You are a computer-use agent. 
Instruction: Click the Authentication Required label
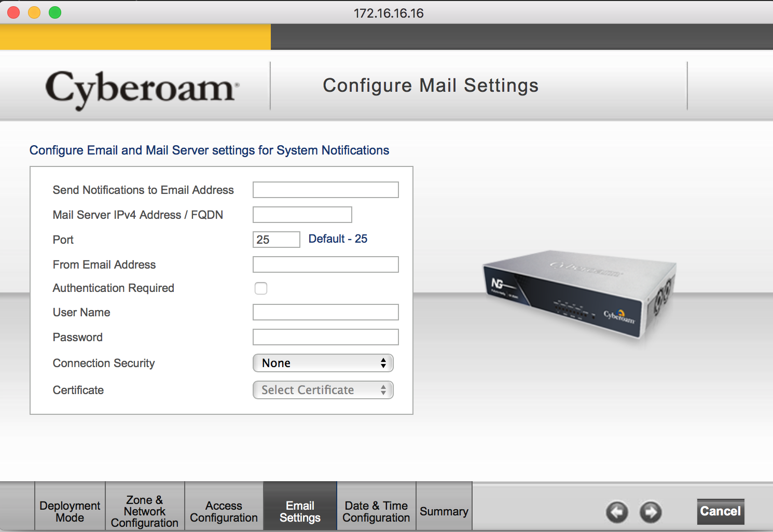coord(114,288)
